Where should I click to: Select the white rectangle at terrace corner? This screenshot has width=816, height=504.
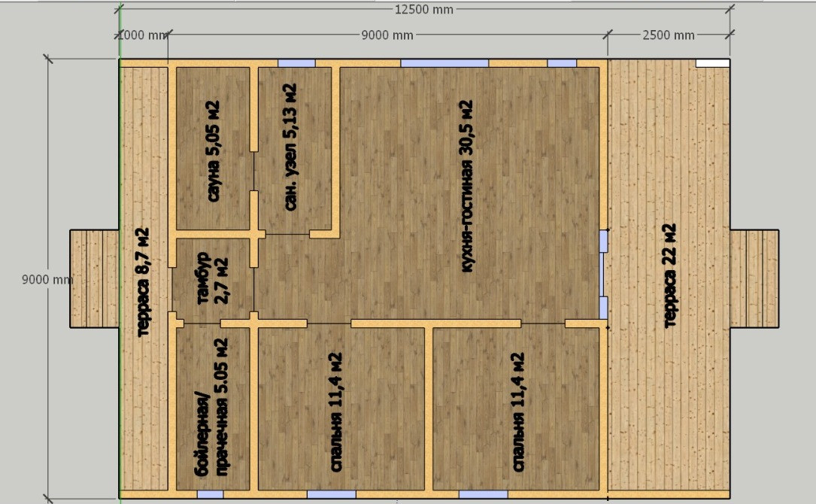pyautogui.click(x=712, y=63)
